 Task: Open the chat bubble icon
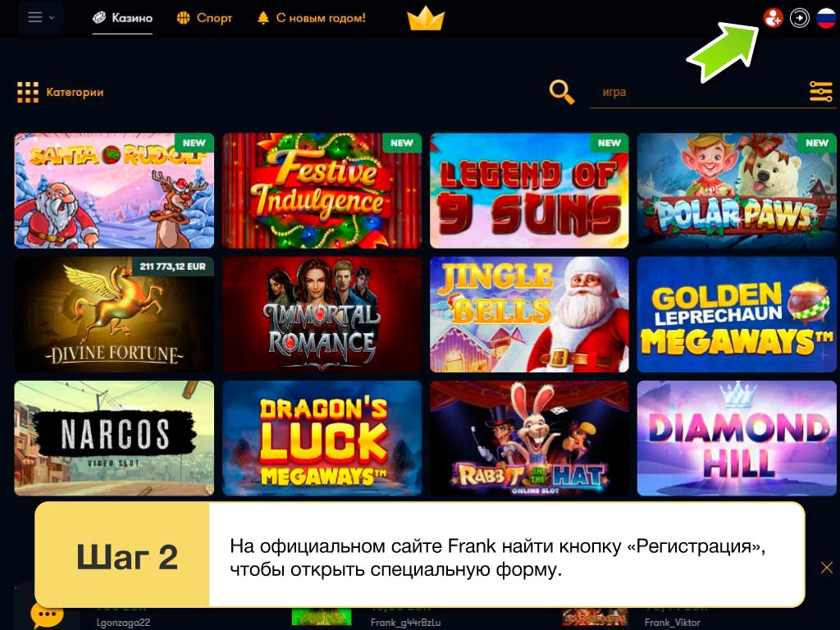[47, 615]
